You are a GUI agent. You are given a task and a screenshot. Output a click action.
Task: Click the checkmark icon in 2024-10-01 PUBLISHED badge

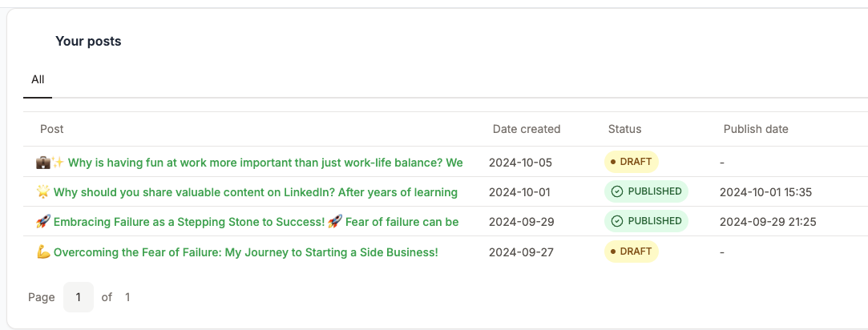616,191
